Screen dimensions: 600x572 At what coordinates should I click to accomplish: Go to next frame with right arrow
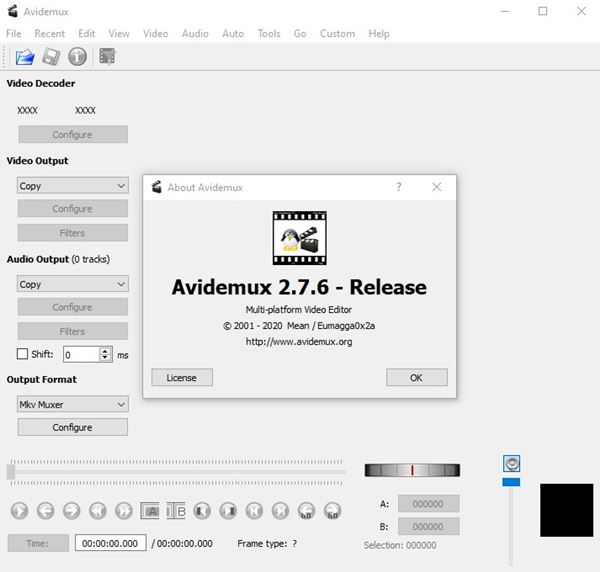(x=72, y=511)
